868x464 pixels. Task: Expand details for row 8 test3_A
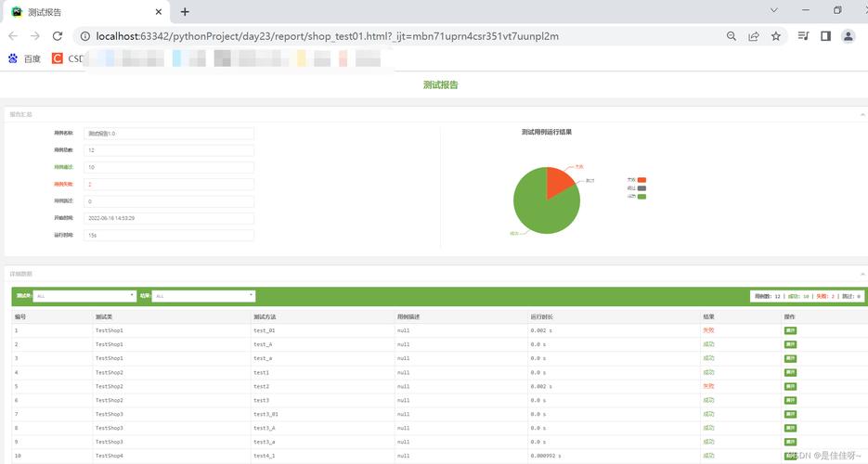coord(791,428)
